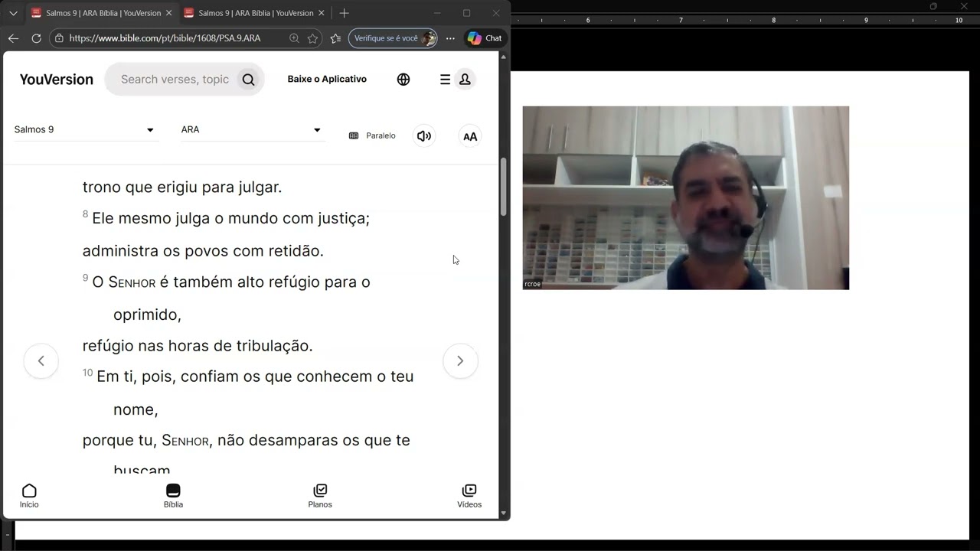
Task: Click the webcam video of rcroe
Action: [685, 198]
